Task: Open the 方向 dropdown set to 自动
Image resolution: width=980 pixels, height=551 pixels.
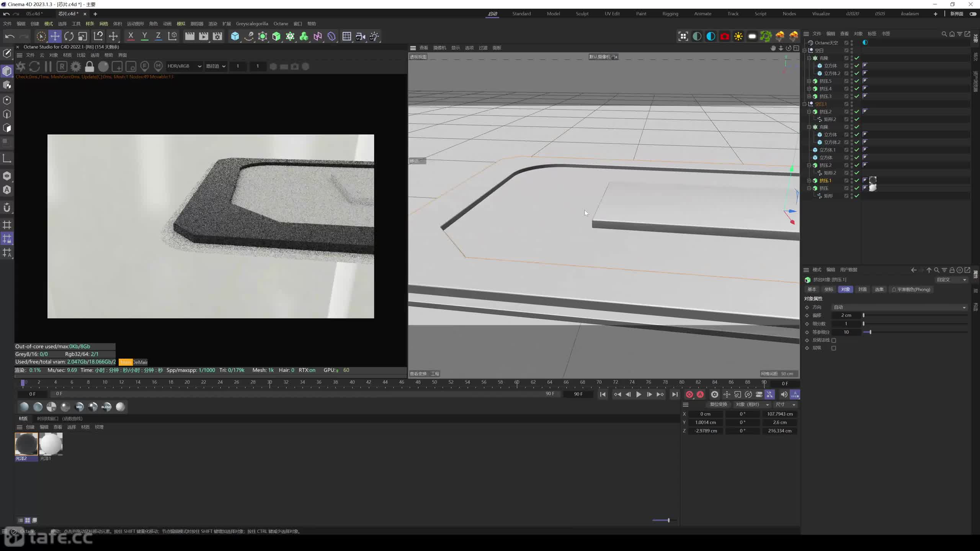Action: (900, 307)
